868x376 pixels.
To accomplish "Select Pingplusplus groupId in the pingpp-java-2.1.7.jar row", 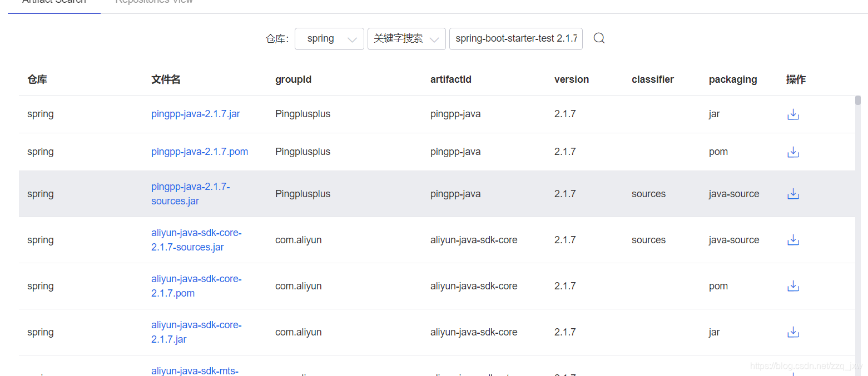I will point(302,114).
